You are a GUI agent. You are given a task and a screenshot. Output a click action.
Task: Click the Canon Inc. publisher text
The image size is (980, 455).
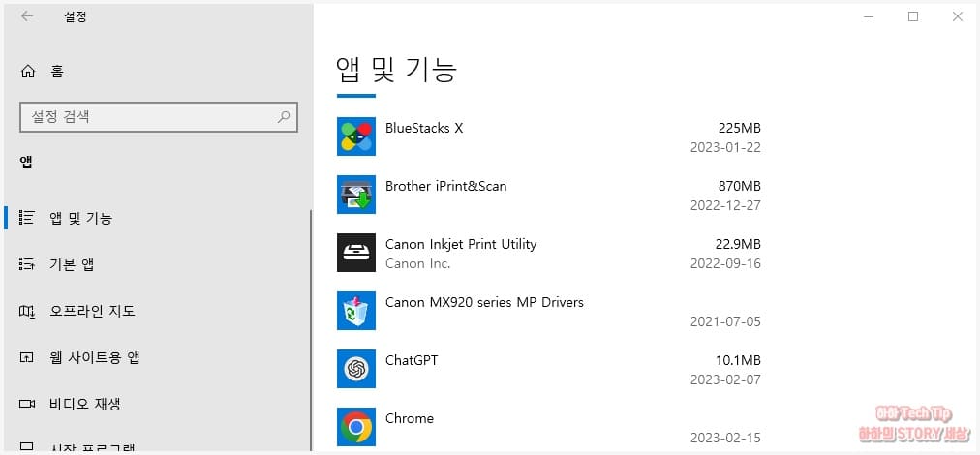418,263
